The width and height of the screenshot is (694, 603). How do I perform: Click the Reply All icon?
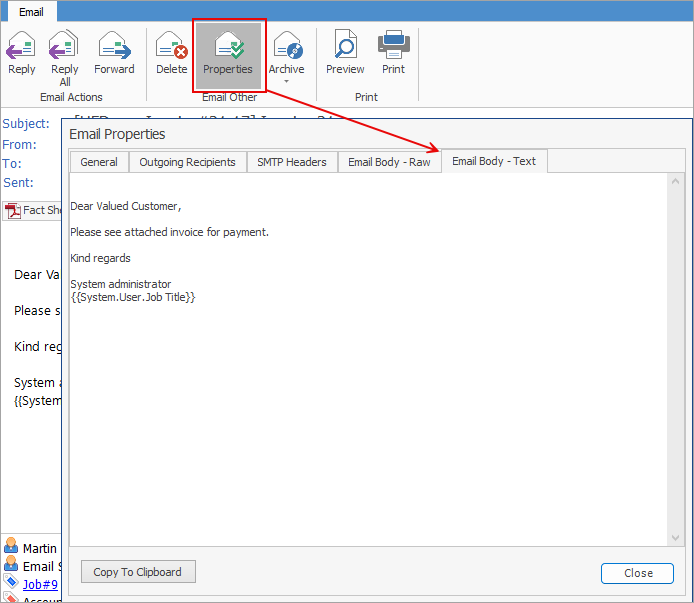coord(64,45)
